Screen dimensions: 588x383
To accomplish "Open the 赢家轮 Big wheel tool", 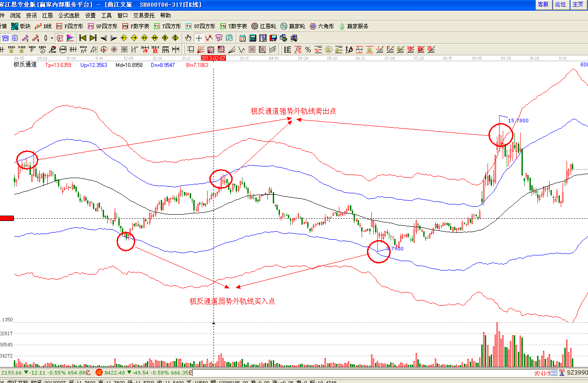I will (292, 26).
